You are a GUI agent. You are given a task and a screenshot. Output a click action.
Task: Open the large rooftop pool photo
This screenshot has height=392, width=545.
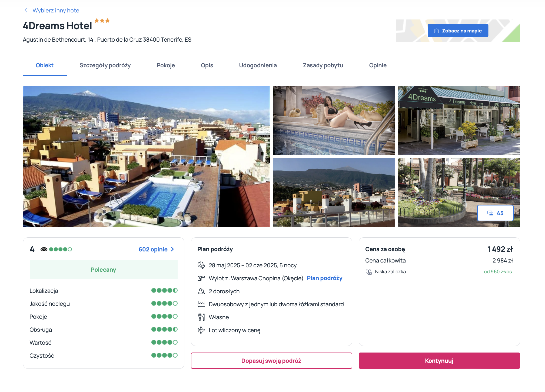146,157
